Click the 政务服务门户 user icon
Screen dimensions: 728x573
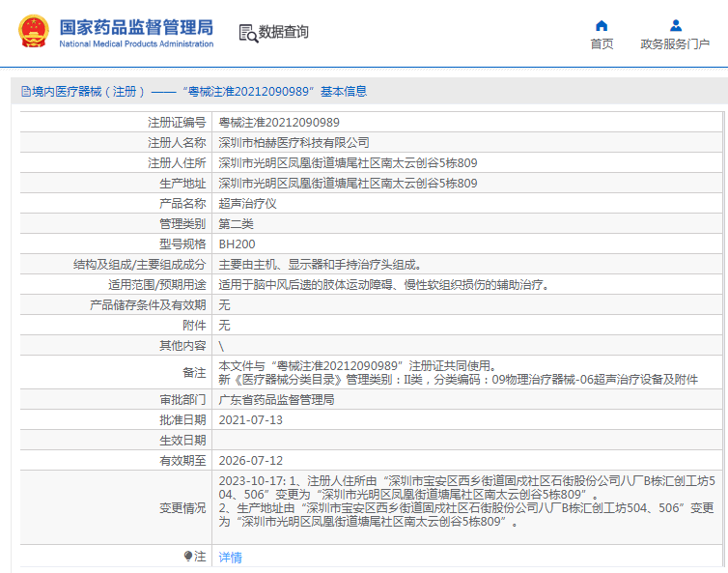(676, 25)
